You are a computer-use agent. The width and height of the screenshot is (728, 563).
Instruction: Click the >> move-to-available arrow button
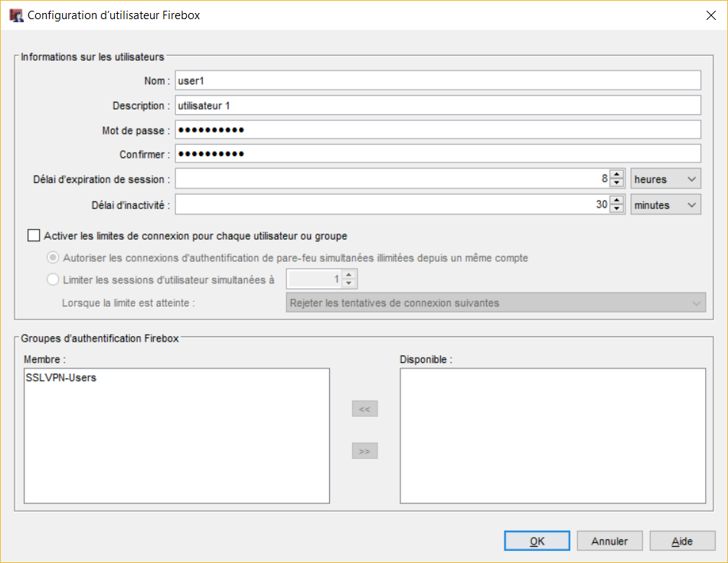coord(364,450)
